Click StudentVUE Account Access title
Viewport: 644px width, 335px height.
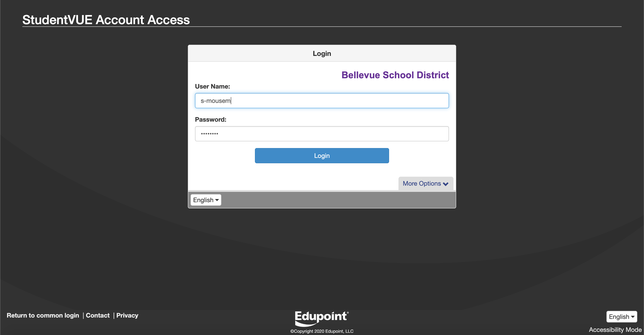(106, 20)
